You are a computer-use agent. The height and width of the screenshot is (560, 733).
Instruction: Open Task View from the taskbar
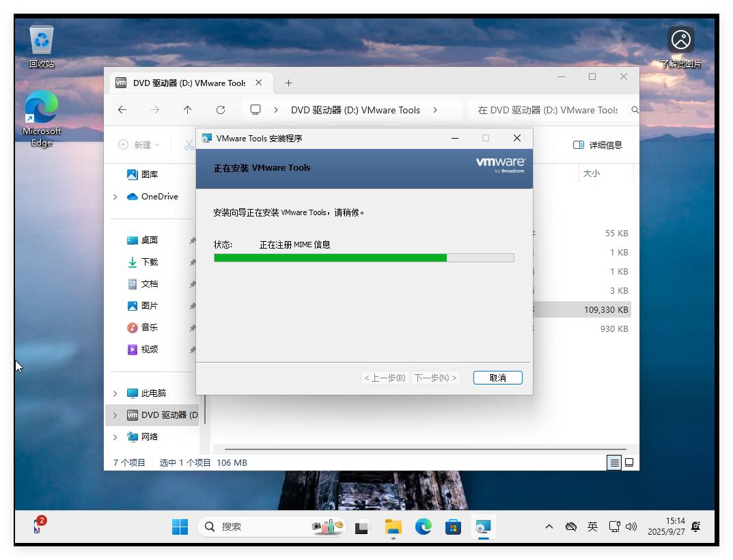point(361,527)
